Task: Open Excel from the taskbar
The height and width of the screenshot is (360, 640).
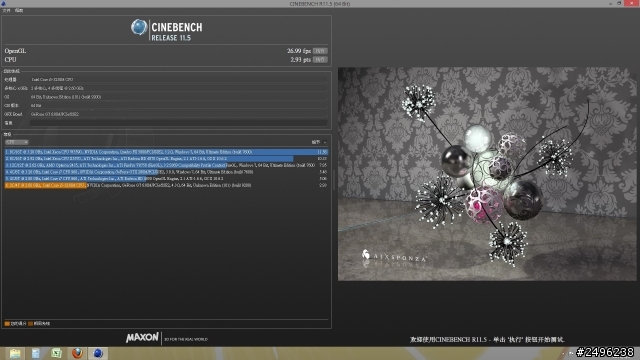Action: click(x=56, y=353)
